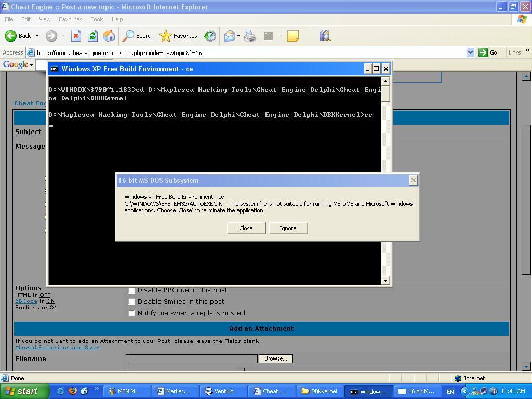
Task: Click Close in MS-DOS Subsystem dialog
Action: [x=246, y=229]
